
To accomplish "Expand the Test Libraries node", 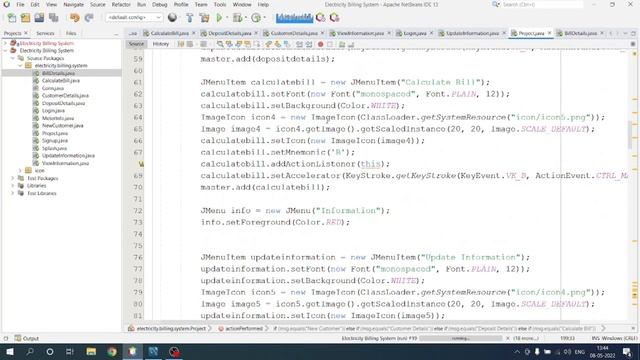I will pos(13,193).
